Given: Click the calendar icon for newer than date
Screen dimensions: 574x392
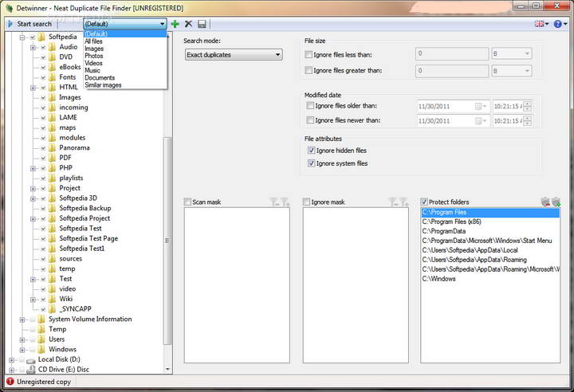Looking at the screenshot, I should [478, 121].
